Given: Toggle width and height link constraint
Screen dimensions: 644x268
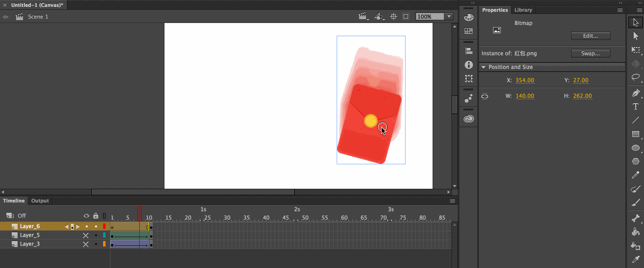Looking at the screenshot, I should pos(485,96).
